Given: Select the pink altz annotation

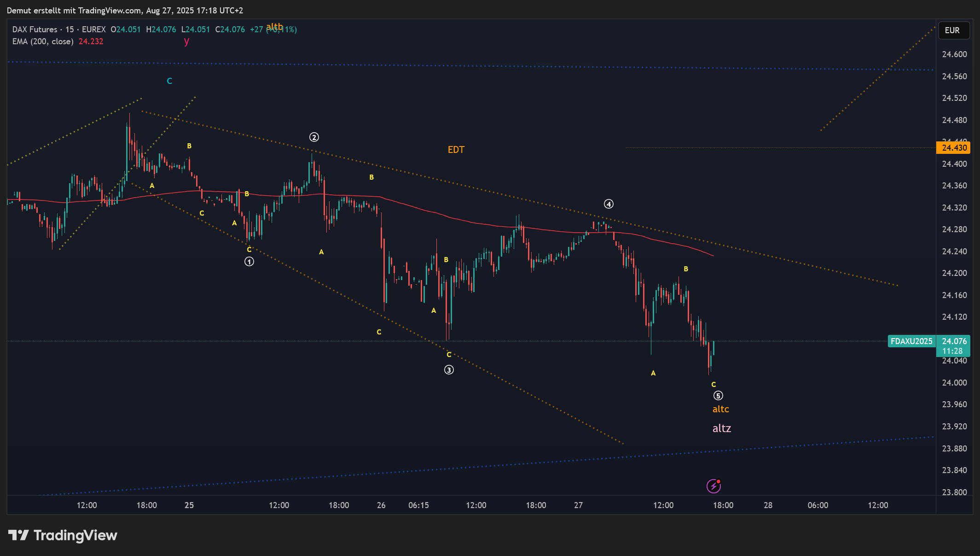Looking at the screenshot, I should (x=721, y=428).
